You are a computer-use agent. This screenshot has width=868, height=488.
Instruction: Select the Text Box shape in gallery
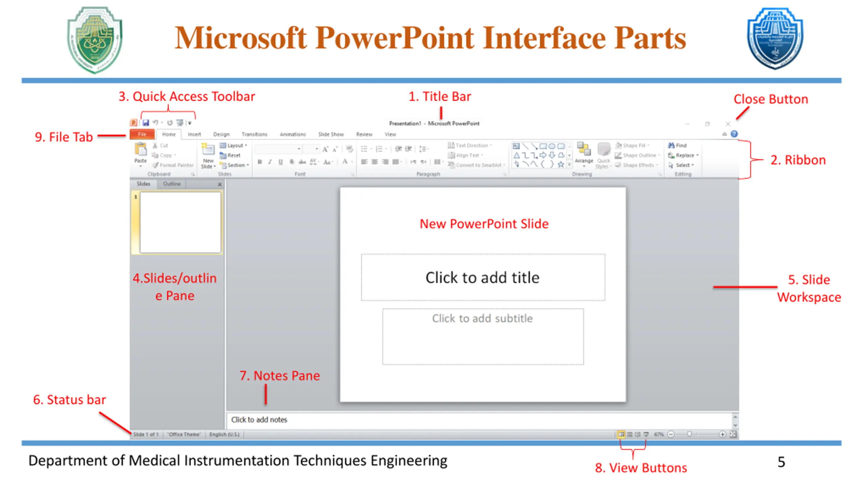coord(516,146)
